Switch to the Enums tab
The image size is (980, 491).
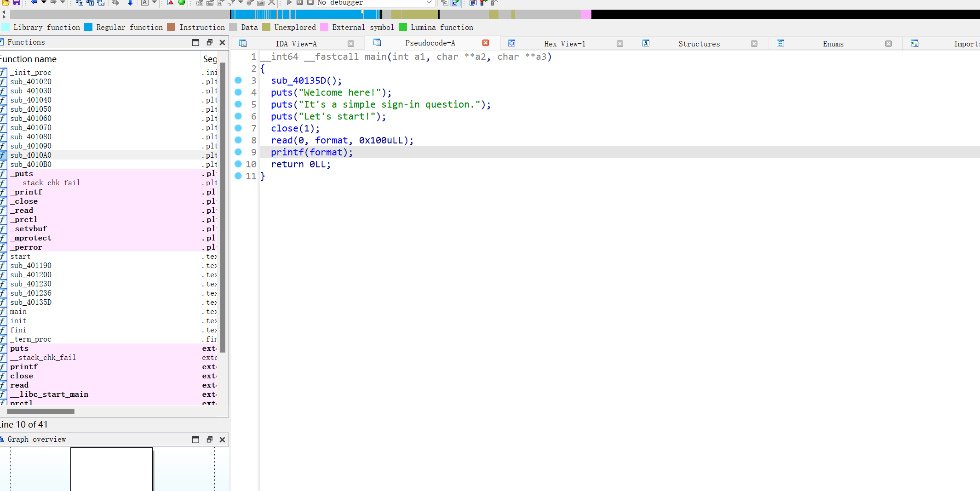pos(833,44)
